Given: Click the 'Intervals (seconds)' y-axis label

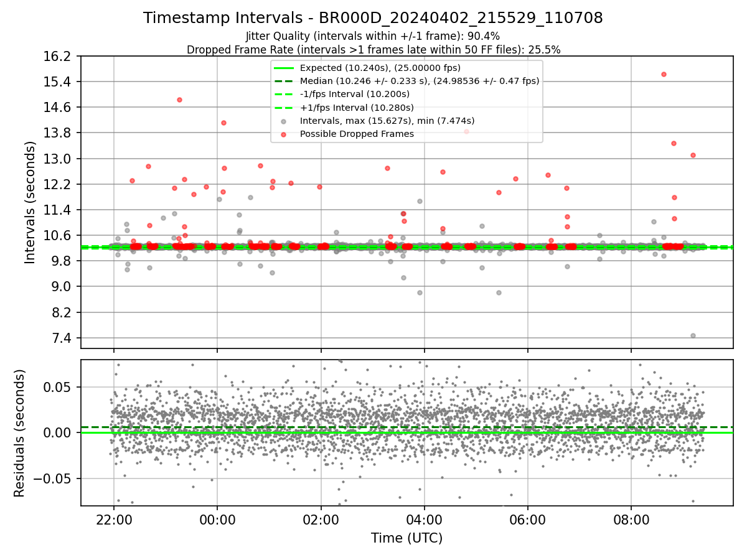Looking at the screenshot, I should (31, 202).
